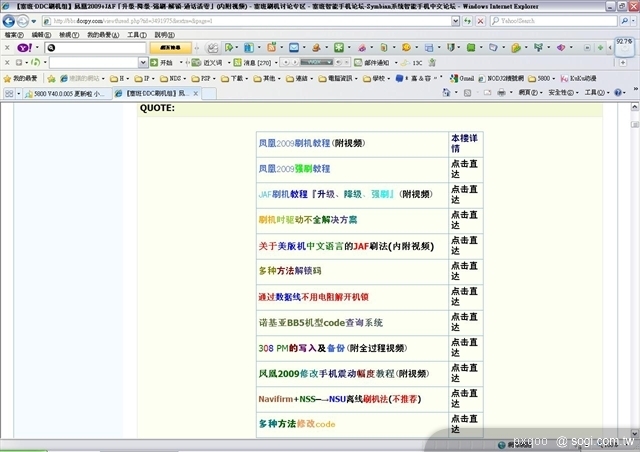Click the green asterisk icon in Yahoo toolbar
Screen dimensions: 640x452
click(x=339, y=48)
